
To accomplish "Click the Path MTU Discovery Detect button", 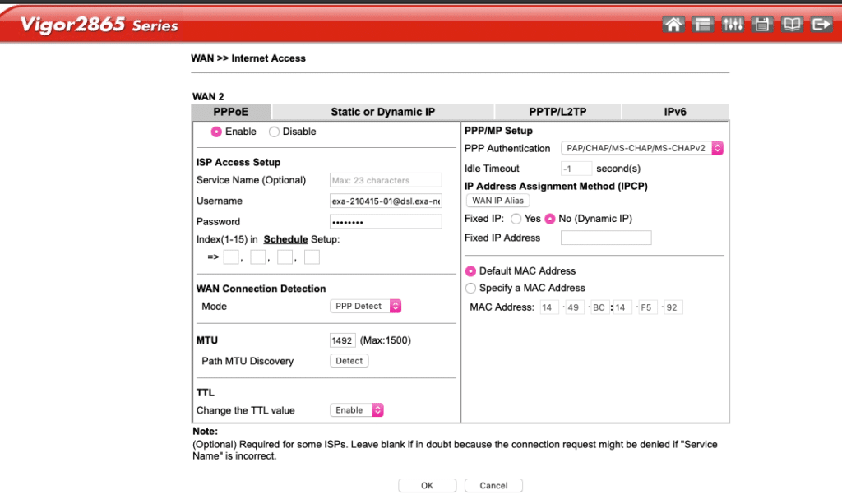I will 349,360.
